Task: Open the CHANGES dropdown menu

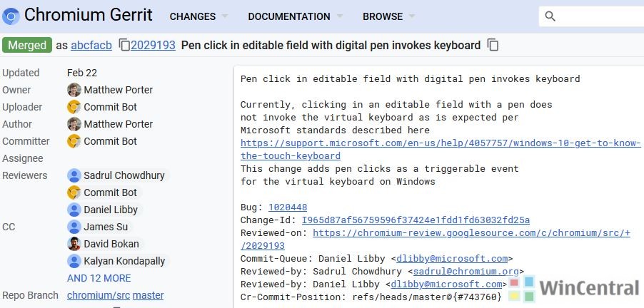Action: [199, 16]
